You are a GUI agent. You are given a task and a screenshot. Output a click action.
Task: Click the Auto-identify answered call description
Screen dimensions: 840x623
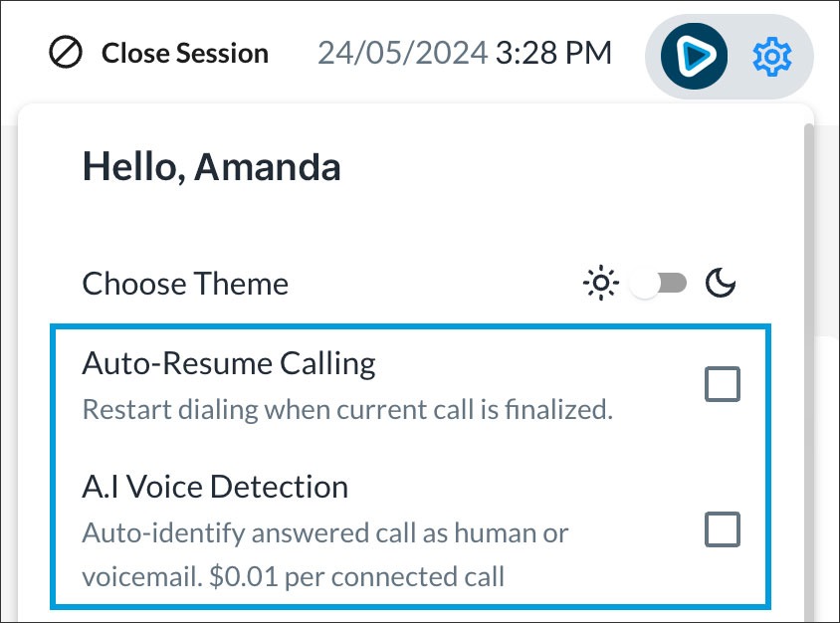pyautogui.click(x=324, y=532)
